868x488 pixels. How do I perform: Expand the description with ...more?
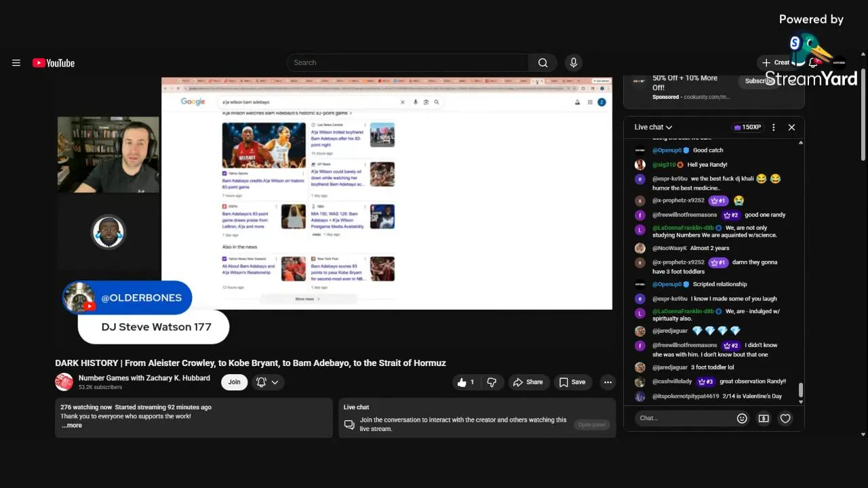pyautogui.click(x=71, y=426)
